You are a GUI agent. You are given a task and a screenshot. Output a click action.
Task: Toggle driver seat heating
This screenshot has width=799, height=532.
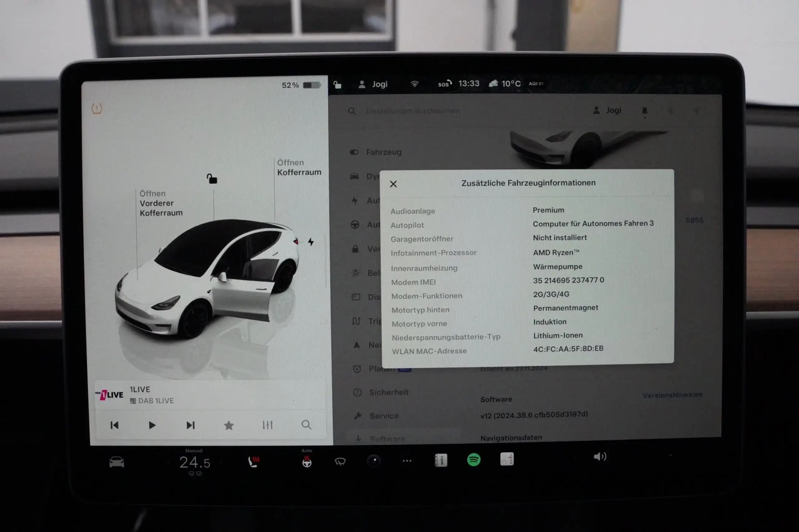pos(254,462)
